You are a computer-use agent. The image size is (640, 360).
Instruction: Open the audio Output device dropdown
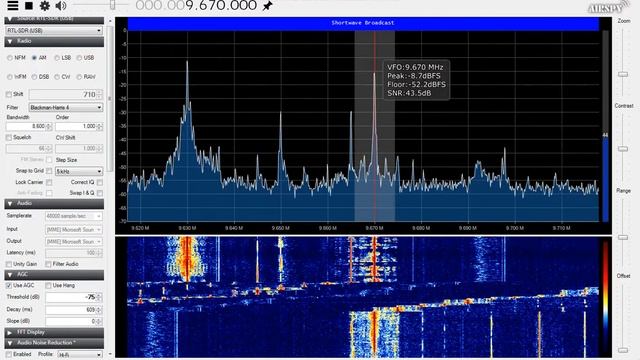point(73,242)
